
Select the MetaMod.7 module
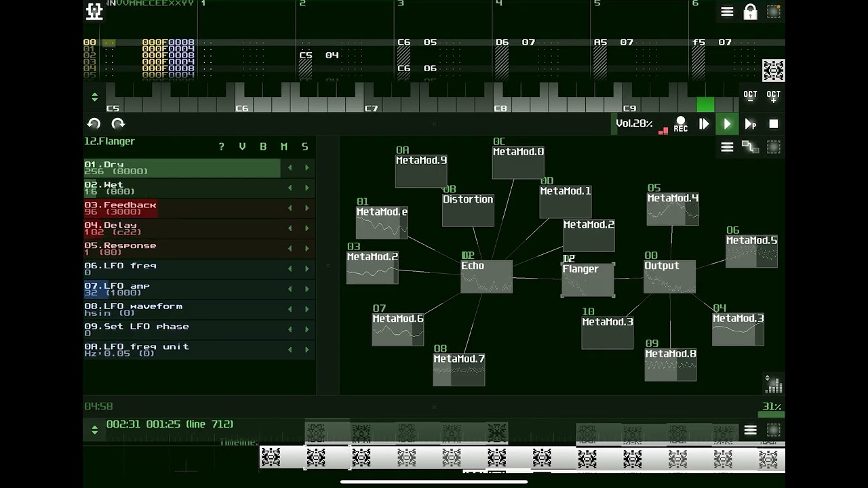(x=459, y=369)
